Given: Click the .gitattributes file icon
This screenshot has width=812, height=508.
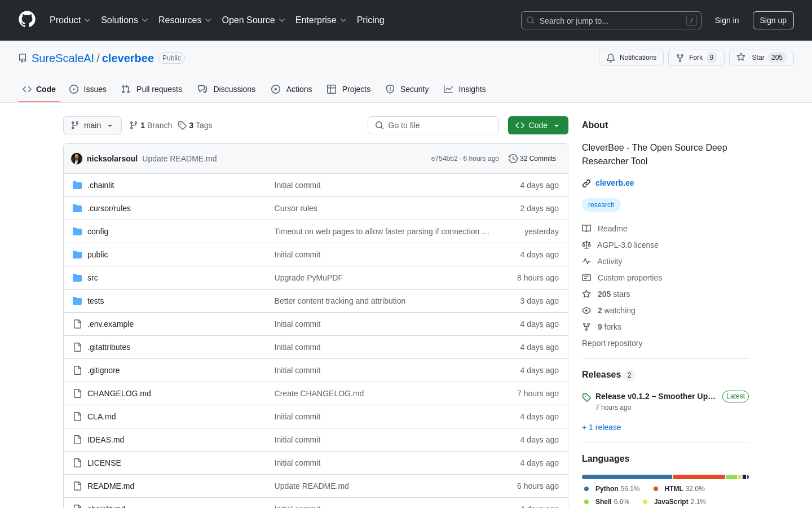Looking at the screenshot, I should (77, 347).
